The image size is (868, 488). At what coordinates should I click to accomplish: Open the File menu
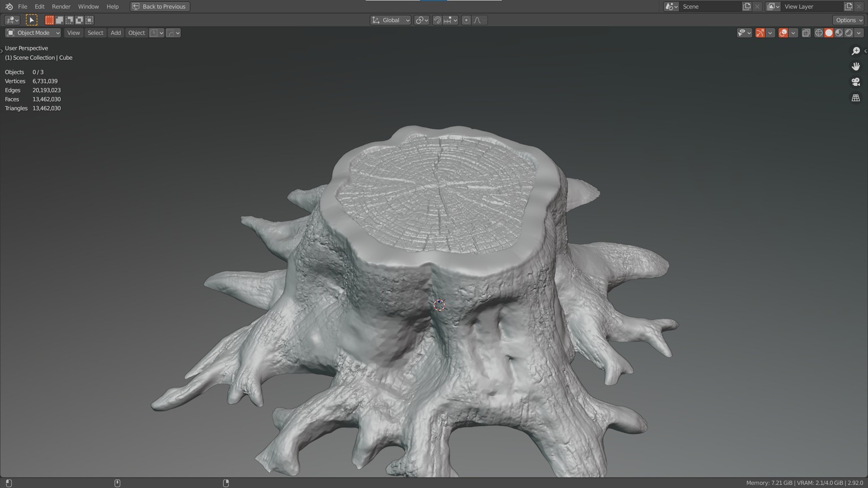pyautogui.click(x=23, y=6)
